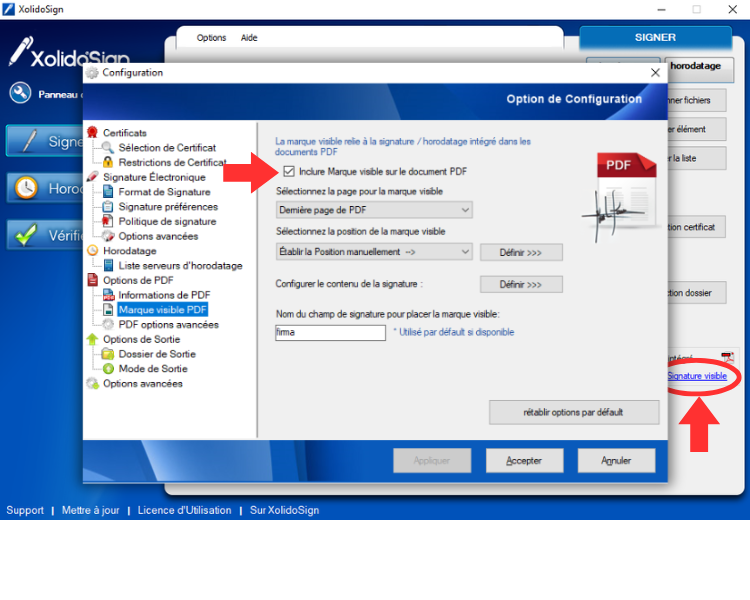
Task: Select Options de PDF tree node
Action: tap(138, 280)
